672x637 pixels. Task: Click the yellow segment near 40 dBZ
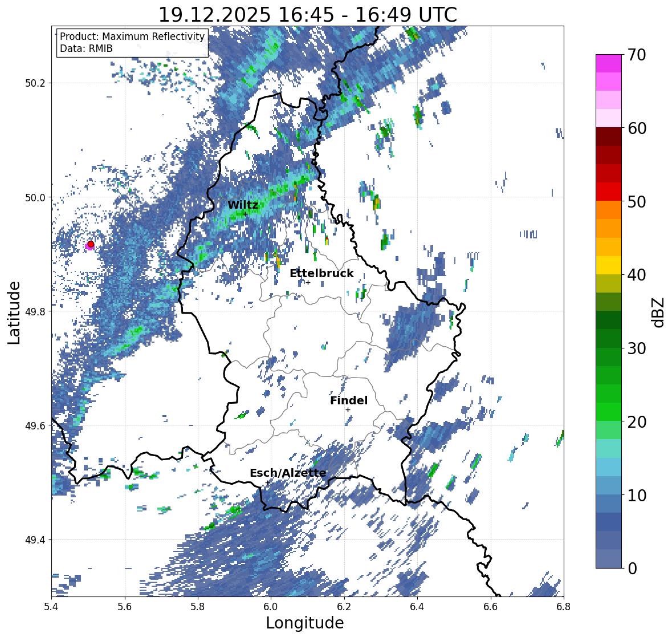[609, 265]
